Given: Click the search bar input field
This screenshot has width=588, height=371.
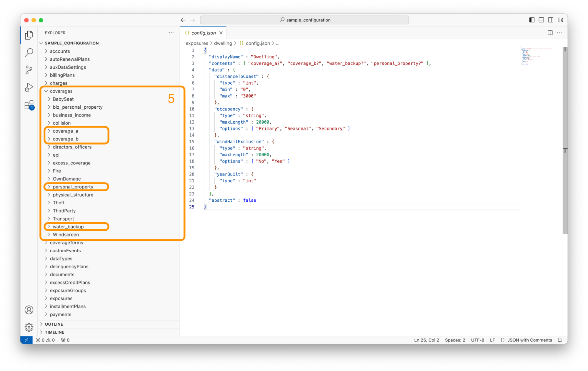Looking at the screenshot, I should [x=304, y=20].
